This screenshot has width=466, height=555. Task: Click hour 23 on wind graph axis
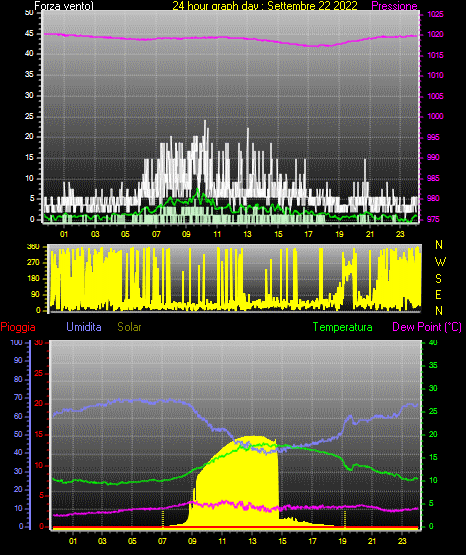click(x=400, y=234)
